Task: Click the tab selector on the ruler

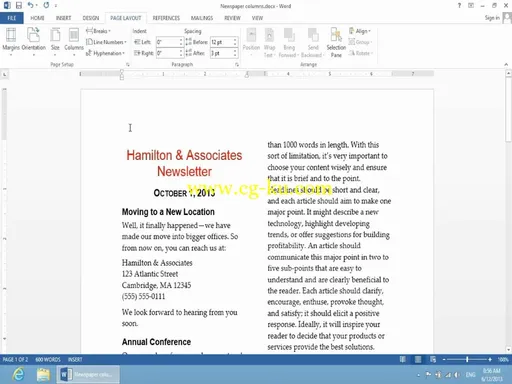Action: pos(5,74)
